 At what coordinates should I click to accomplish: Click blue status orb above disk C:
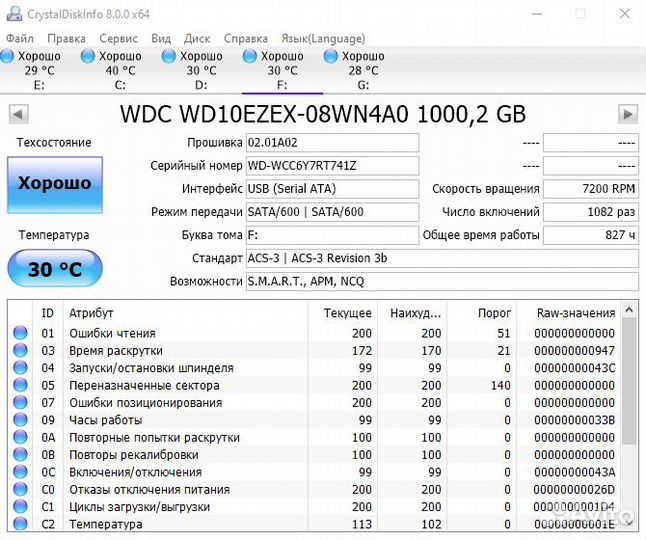(x=88, y=56)
